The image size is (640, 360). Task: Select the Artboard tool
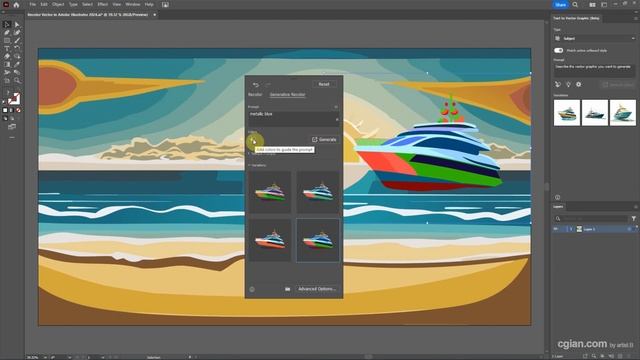(x=7, y=80)
